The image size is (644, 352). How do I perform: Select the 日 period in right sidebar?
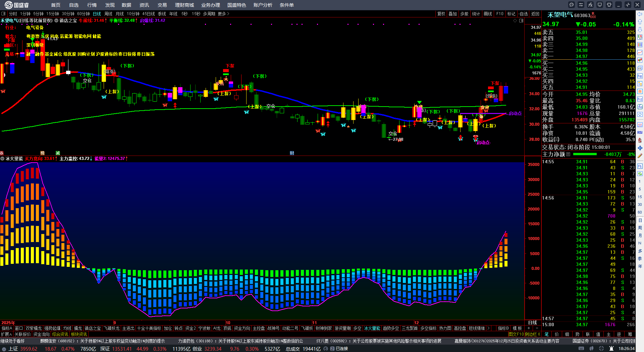click(x=640, y=220)
